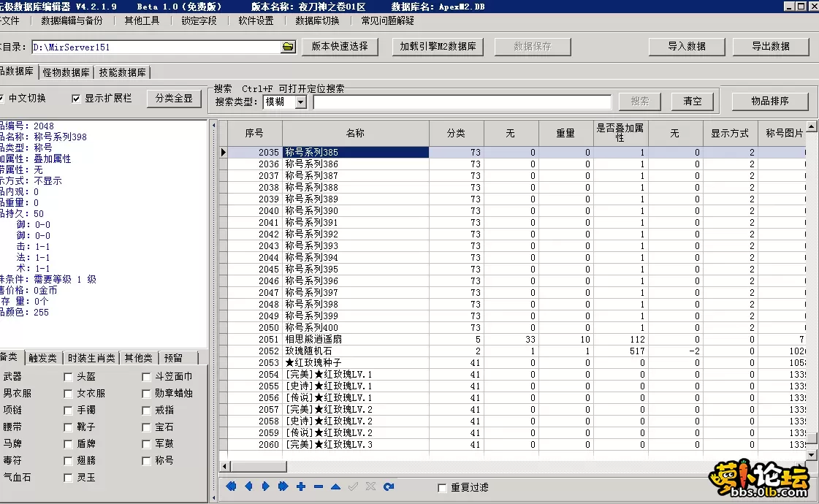Click vertical scrollbar down arrow of grid
Image resolution: width=819 pixels, height=504 pixels.
point(811,455)
